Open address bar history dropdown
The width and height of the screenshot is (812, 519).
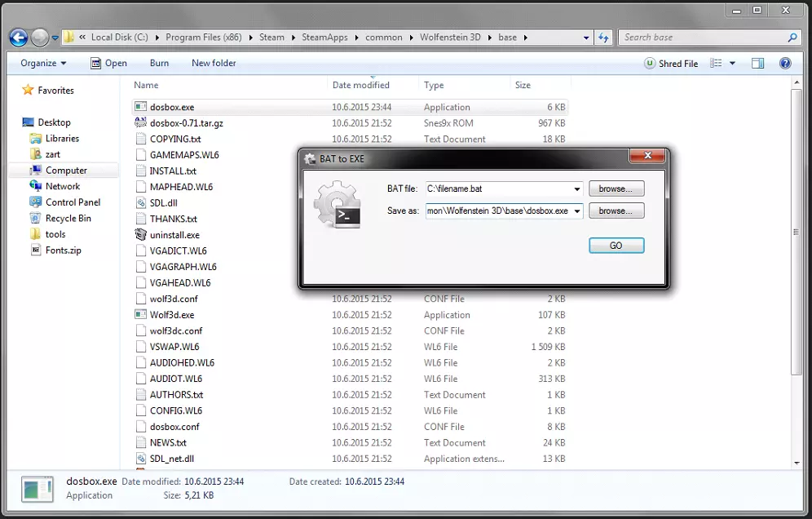click(586, 38)
